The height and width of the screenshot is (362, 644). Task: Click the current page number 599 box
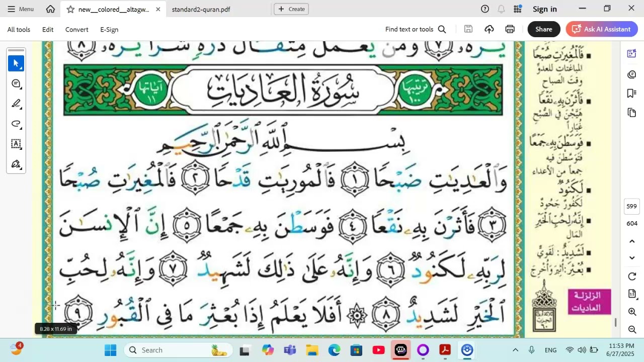tap(632, 206)
